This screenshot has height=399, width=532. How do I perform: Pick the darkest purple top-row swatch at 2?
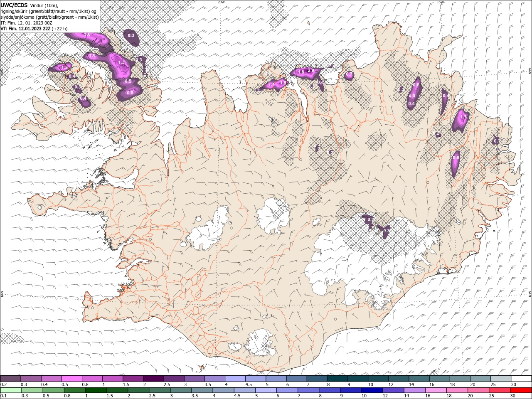pos(153,379)
